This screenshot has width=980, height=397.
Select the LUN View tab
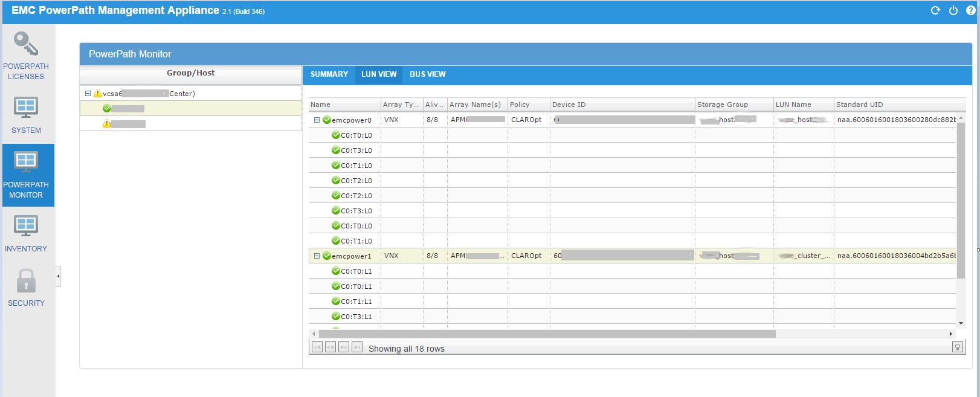click(x=379, y=74)
